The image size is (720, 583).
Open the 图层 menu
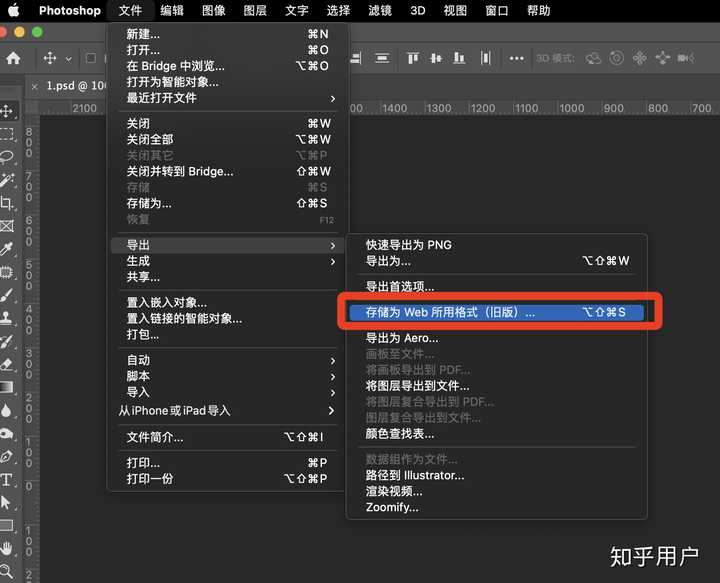click(255, 10)
